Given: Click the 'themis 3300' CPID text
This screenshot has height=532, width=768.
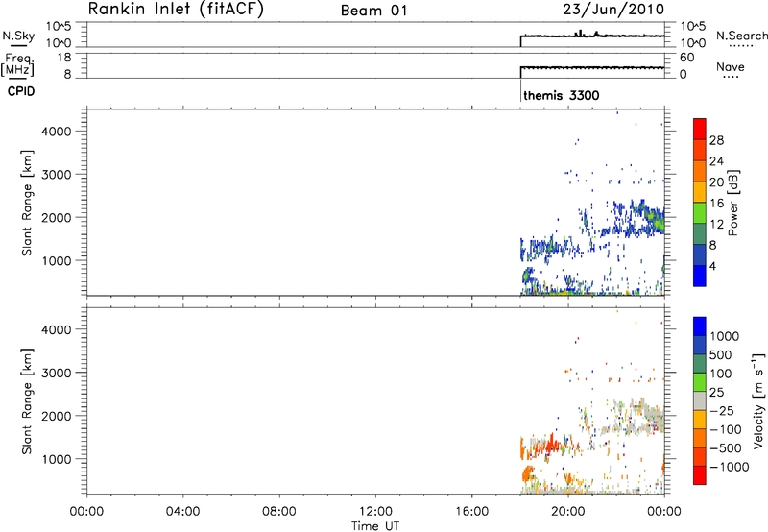Looking at the screenshot, I should click(x=562, y=95).
